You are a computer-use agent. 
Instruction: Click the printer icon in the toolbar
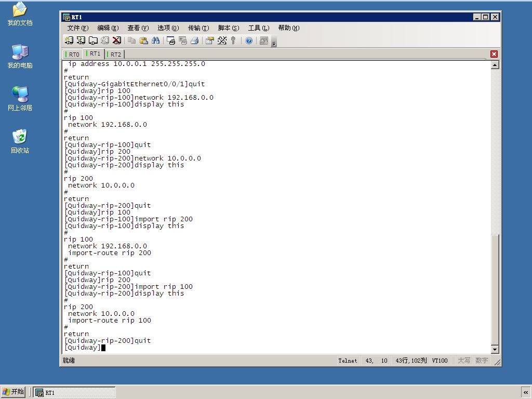click(x=195, y=41)
